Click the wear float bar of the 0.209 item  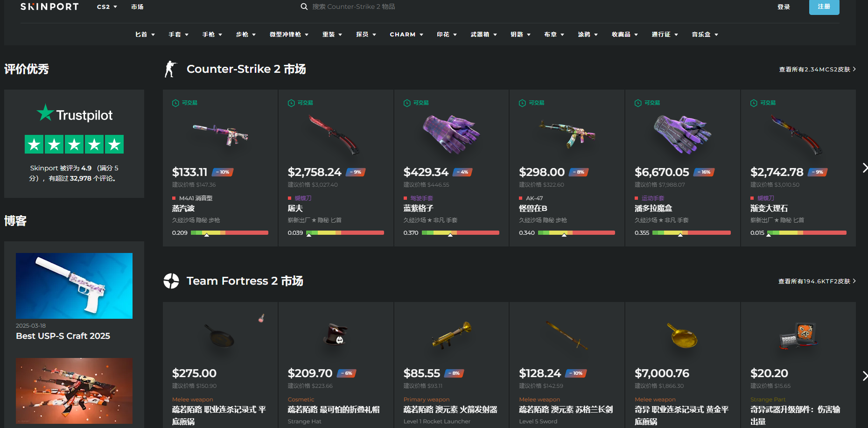(x=230, y=232)
